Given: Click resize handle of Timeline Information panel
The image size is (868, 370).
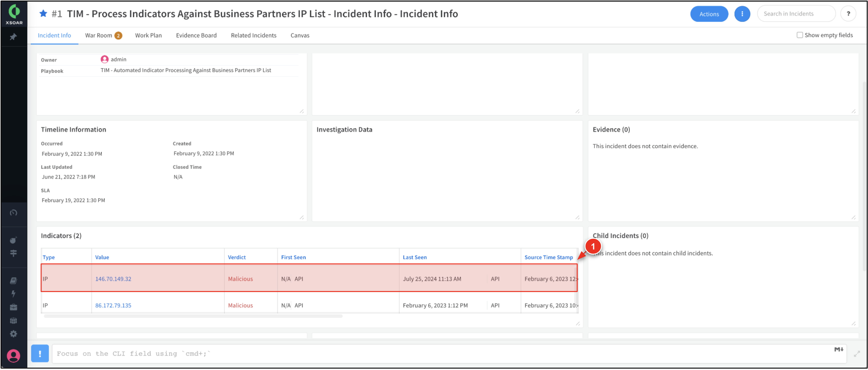Looking at the screenshot, I should click(302, 218).
